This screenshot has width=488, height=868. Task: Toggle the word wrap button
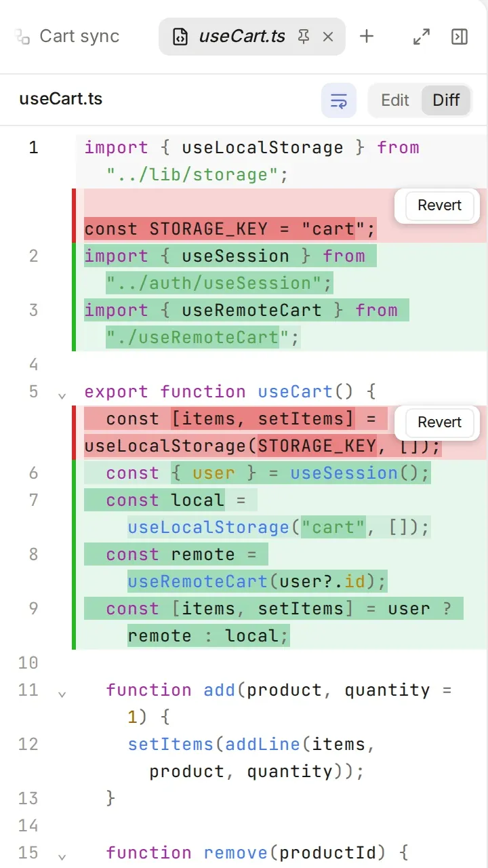tap(339, 100)
